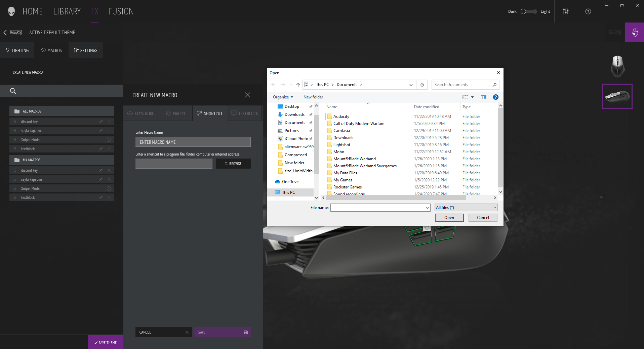Viewport: 644px width, 349px height.
Task: Switch to the KEYSTROKE tab
Action: (141, 114)
